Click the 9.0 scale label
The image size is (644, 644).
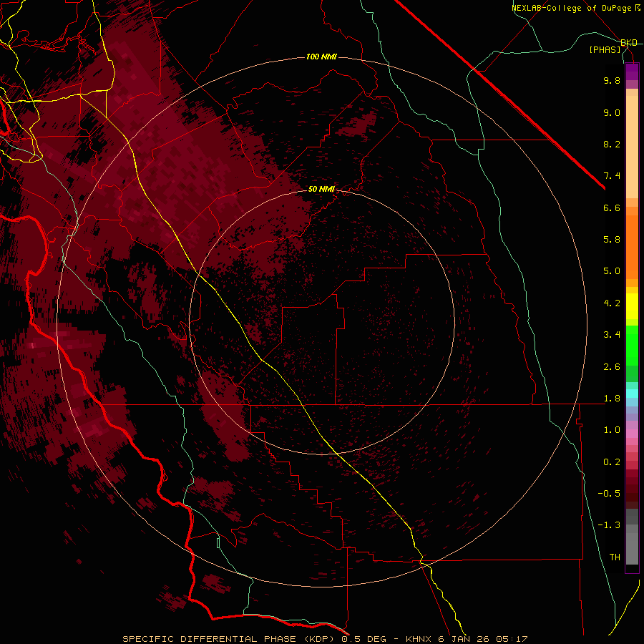612,112
